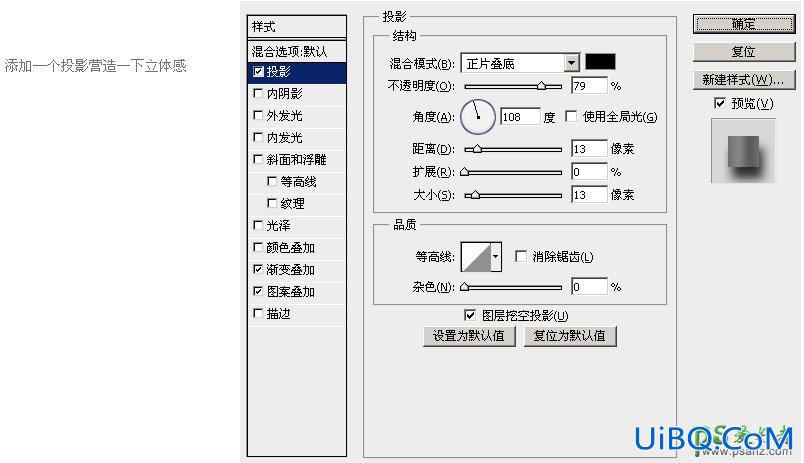Select the 图案叠加 row label

[x=290, y=291]
